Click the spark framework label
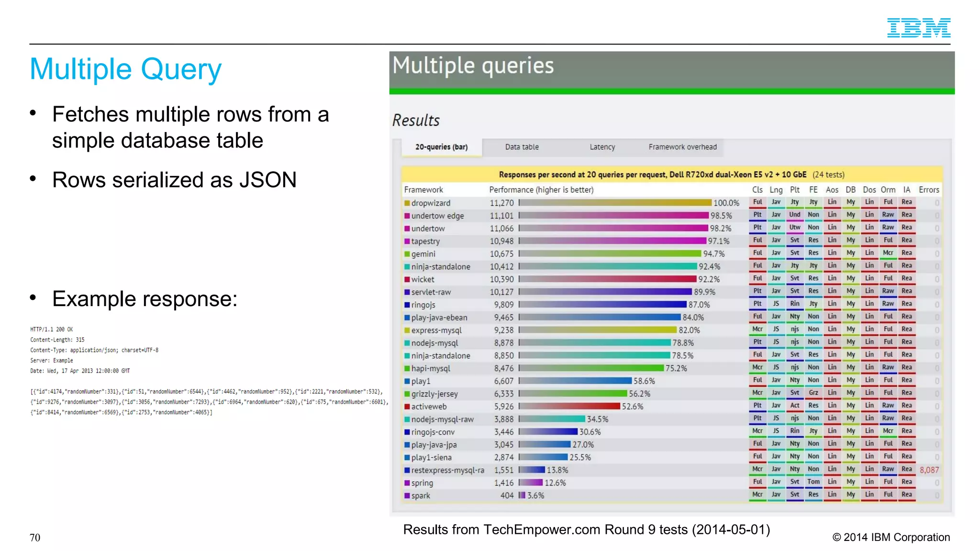Viewport: 980px width, 551px height. [421, 496]
